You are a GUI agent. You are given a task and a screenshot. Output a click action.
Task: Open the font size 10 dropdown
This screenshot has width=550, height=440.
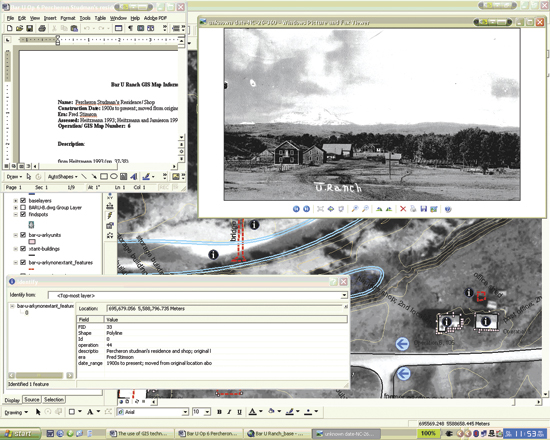point(207,412)
